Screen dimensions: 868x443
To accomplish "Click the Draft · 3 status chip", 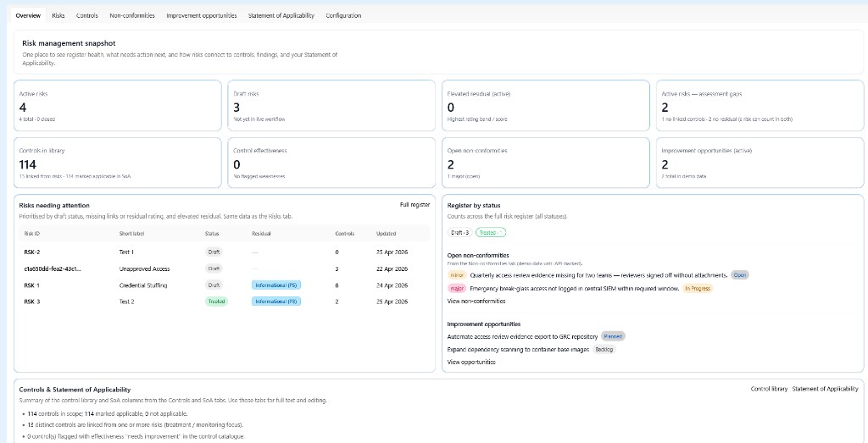I will (459, 233).
